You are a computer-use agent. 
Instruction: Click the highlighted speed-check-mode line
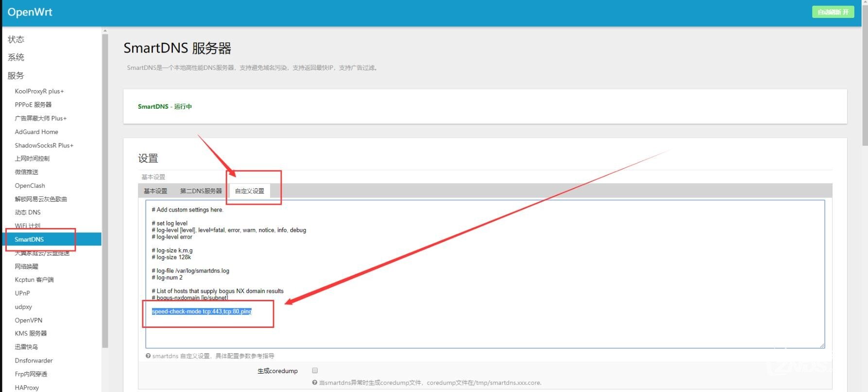click(202, 311)
